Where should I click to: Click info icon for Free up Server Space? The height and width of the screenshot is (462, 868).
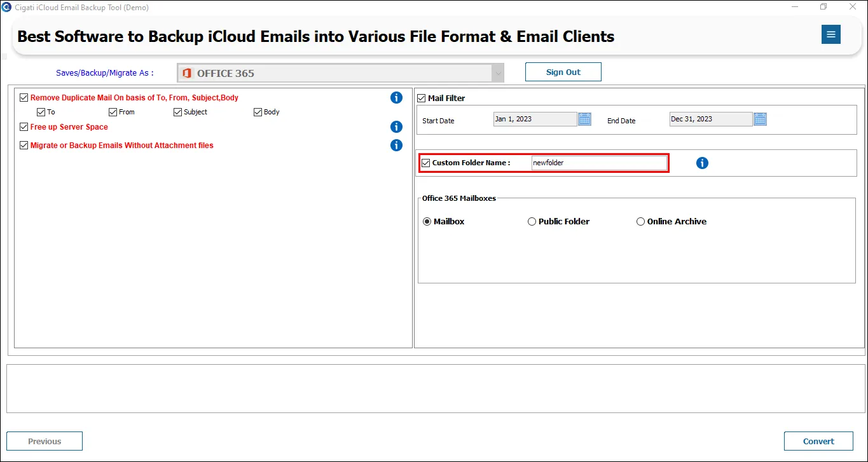(x=396, y=127)
